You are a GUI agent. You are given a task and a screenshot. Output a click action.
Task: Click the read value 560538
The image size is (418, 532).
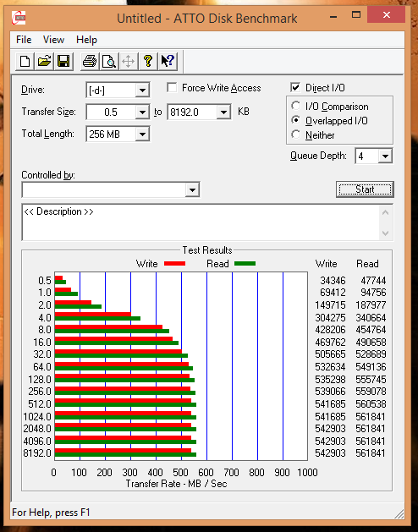click(x=371, y=403)
